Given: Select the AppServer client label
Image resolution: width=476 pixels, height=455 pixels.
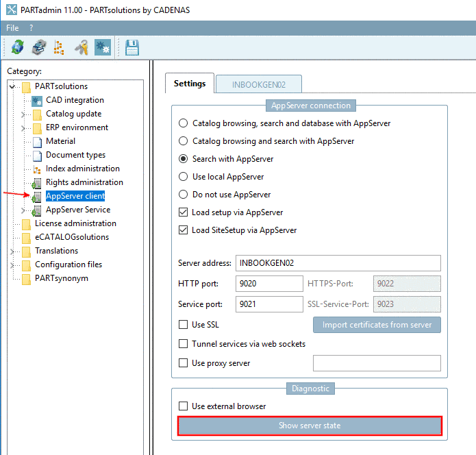Looking at the screenshot, I should [x=75, y=196].
